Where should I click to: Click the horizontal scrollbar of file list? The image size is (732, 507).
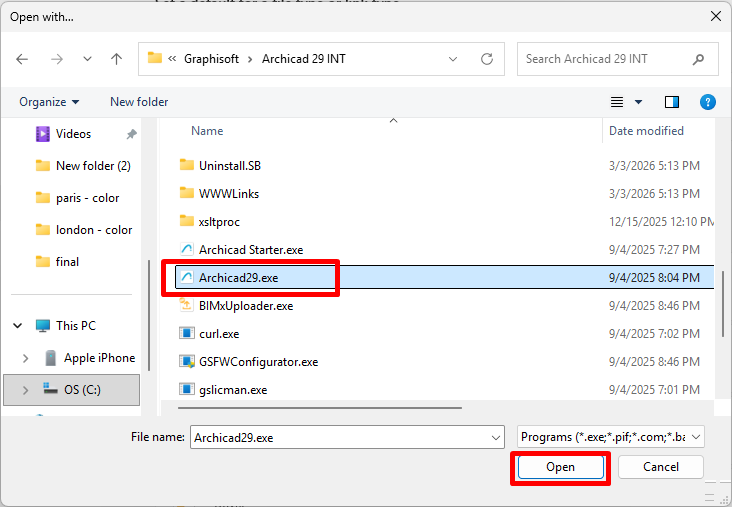click(x=320, y=408)
